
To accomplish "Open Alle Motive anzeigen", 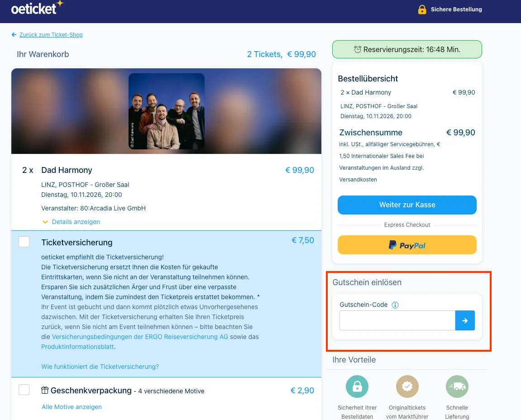I will pos(72,407).
